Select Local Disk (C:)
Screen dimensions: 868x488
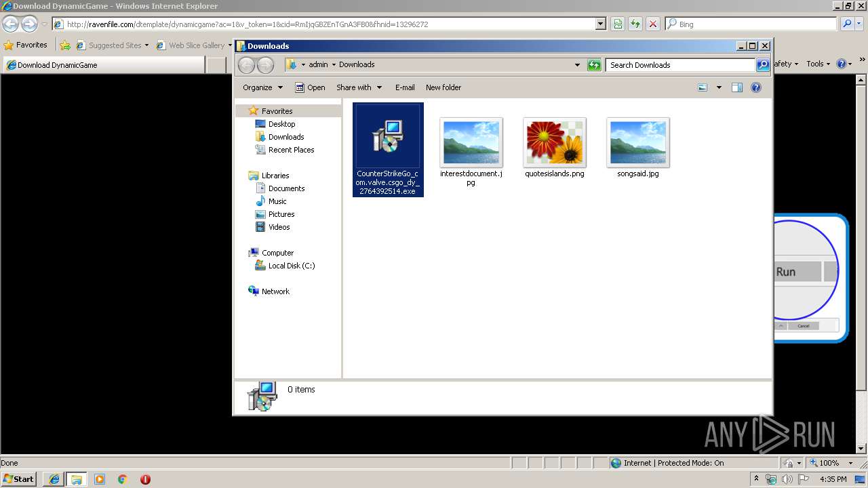click(291, 266)
